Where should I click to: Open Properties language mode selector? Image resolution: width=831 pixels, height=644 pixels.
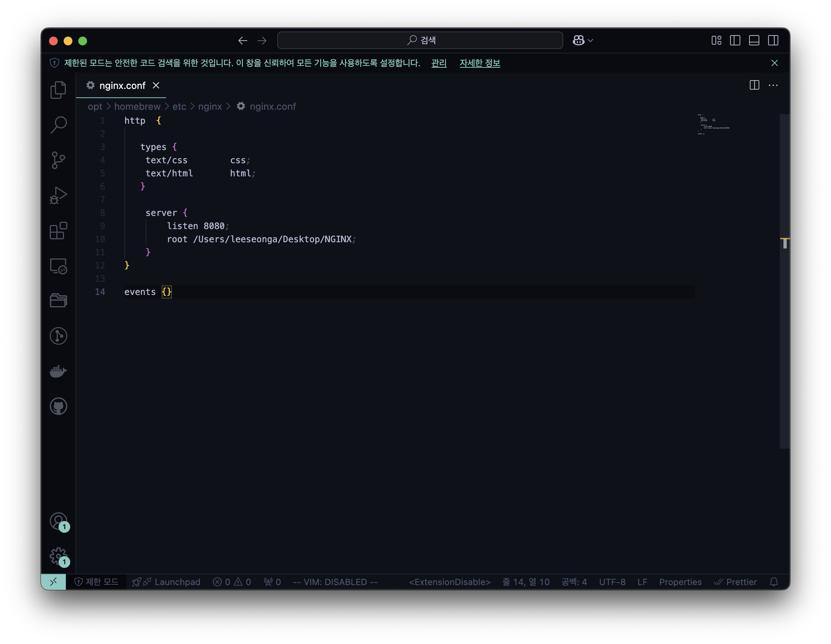pos(680,581)
